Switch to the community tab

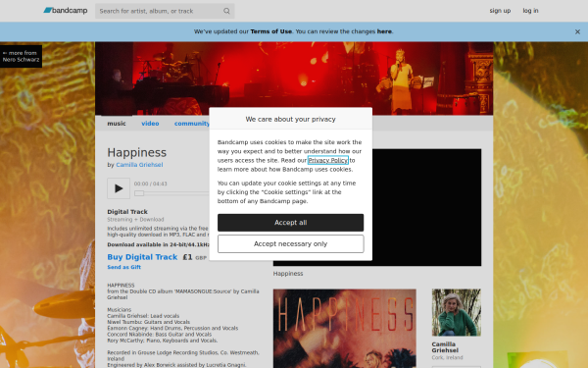(x=192, y=124)
